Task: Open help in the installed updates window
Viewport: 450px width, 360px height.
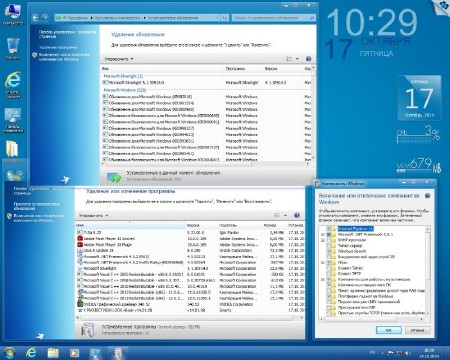Action: (308, 59)
